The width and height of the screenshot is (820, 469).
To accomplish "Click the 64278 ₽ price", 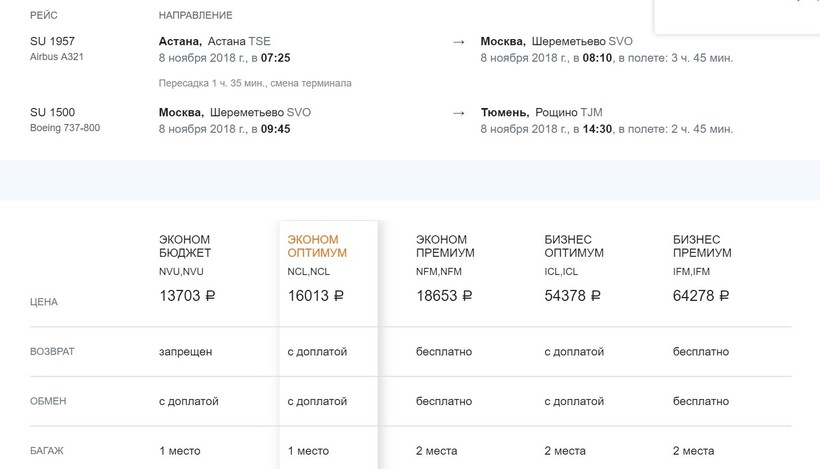I will (701, 296).
